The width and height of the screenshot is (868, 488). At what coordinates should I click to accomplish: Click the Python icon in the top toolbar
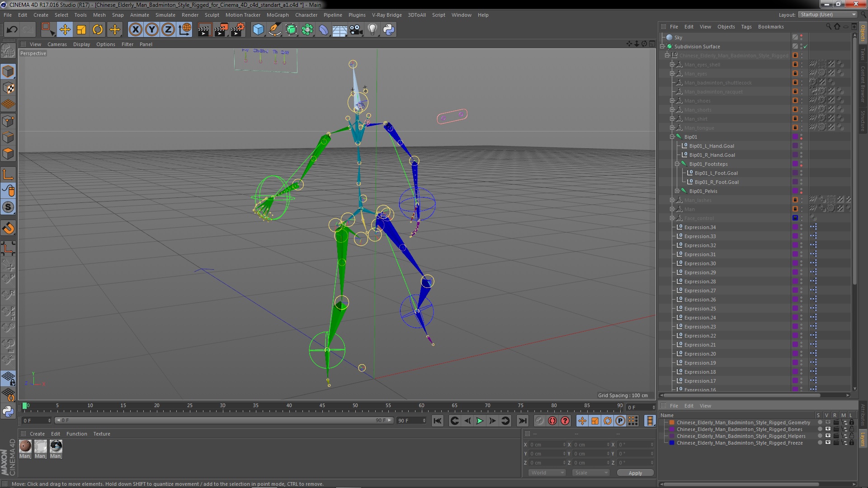pos(389,30)
